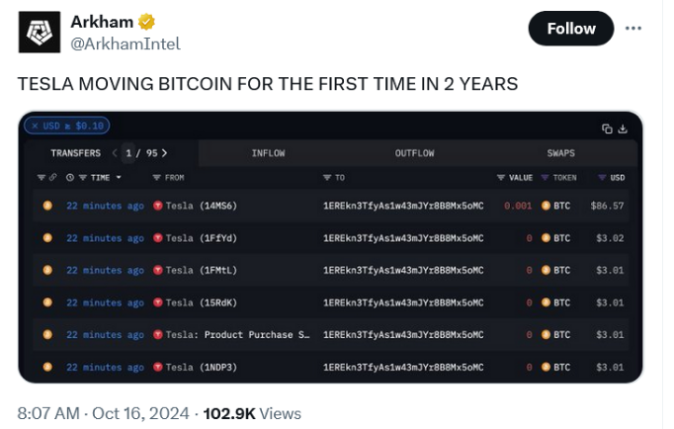Switch to the INFLOW tab
Image resolution: width=674 pixels, height=429 pixels.
tap(269, 153)
